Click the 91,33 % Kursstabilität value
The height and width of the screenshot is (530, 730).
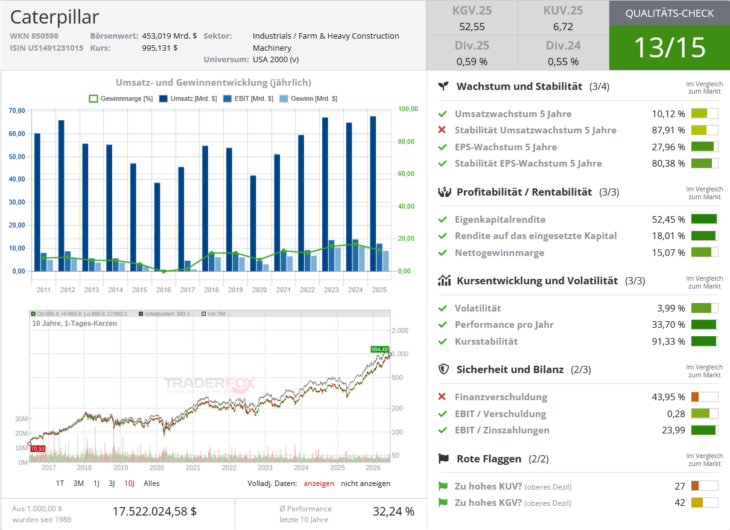point(668,341)
